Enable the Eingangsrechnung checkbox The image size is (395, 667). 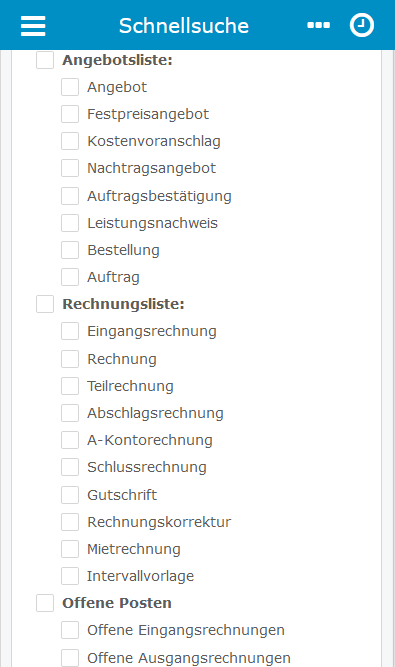(70, 331)
